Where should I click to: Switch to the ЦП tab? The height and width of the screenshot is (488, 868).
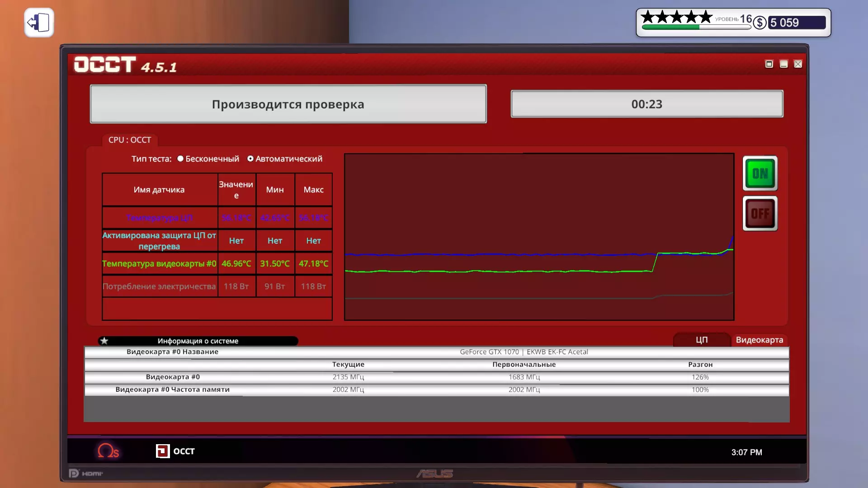pos(702,340)
